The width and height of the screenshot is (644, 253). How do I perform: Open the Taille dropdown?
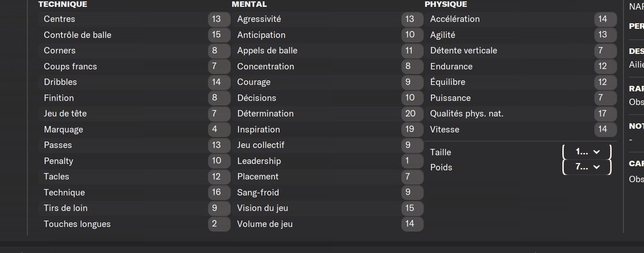coord(587,152)
